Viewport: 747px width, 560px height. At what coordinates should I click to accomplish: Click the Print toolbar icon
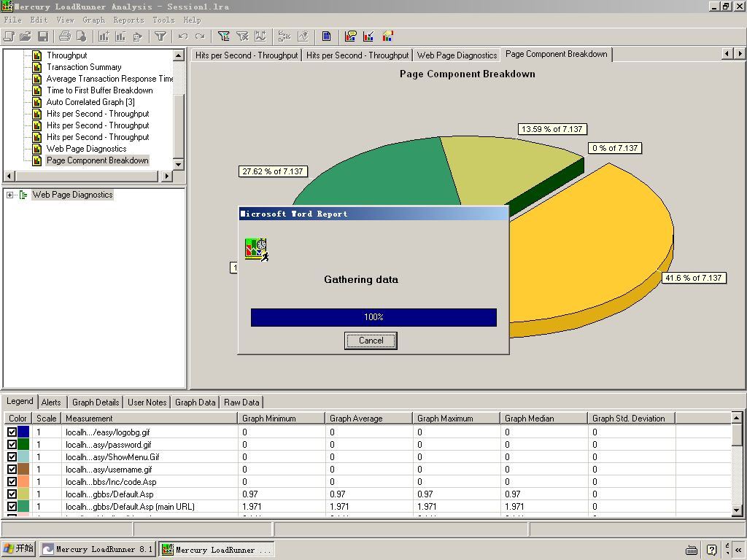tap(65, 36)
